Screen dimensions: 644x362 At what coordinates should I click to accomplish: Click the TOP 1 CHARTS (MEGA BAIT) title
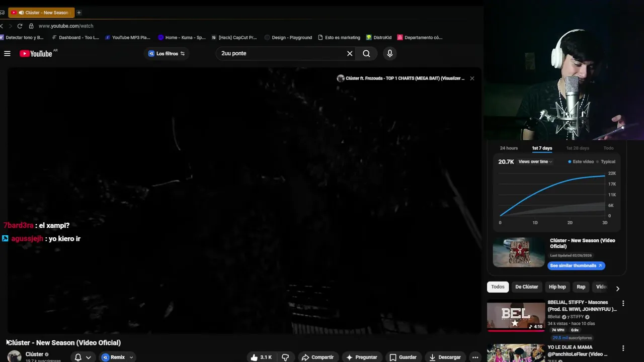405,78
